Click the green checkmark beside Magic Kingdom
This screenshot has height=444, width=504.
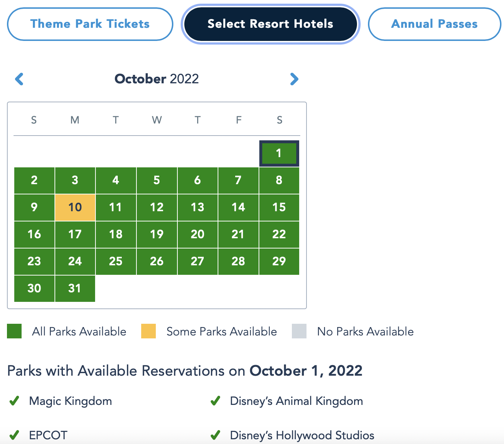pyautogui.click(x=14, y=401)
